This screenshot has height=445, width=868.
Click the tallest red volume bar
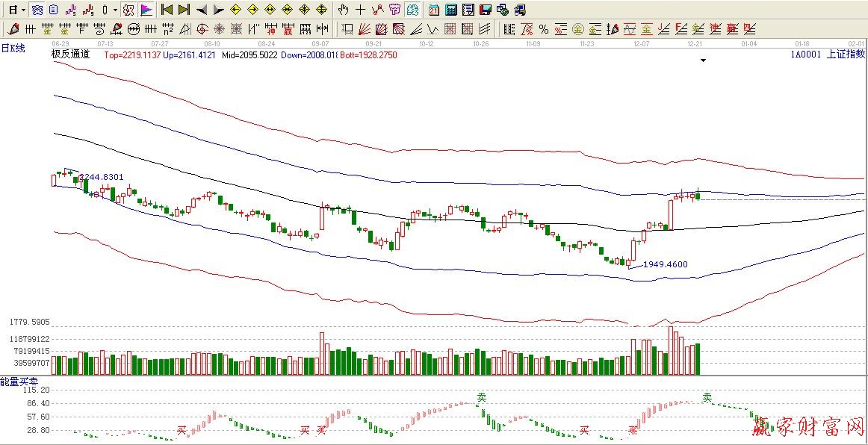tap(670, 351)
